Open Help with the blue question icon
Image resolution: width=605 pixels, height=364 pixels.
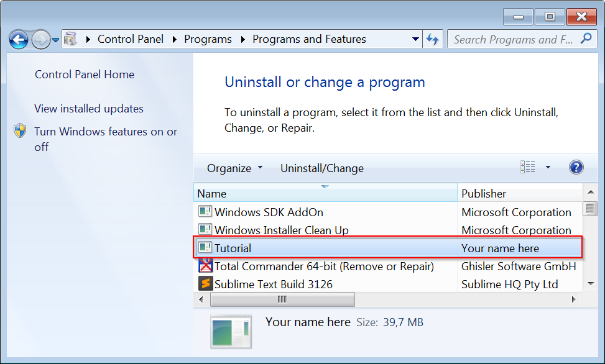576,167
